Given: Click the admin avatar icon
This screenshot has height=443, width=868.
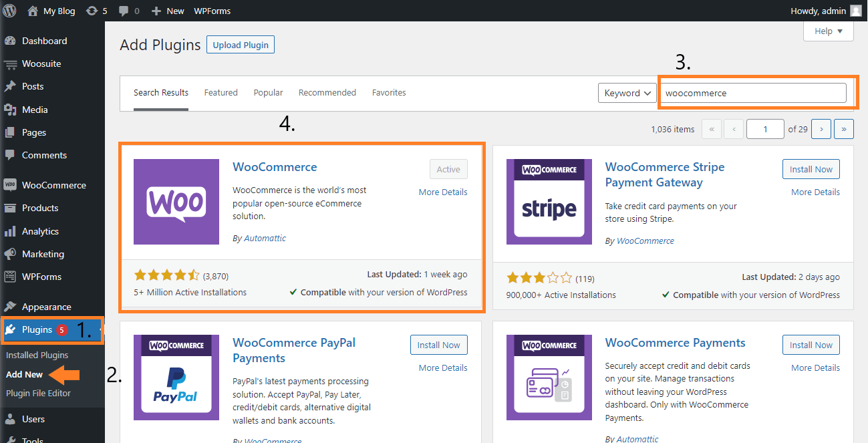Looking at the screenshot, I should [x=855, y=11].
